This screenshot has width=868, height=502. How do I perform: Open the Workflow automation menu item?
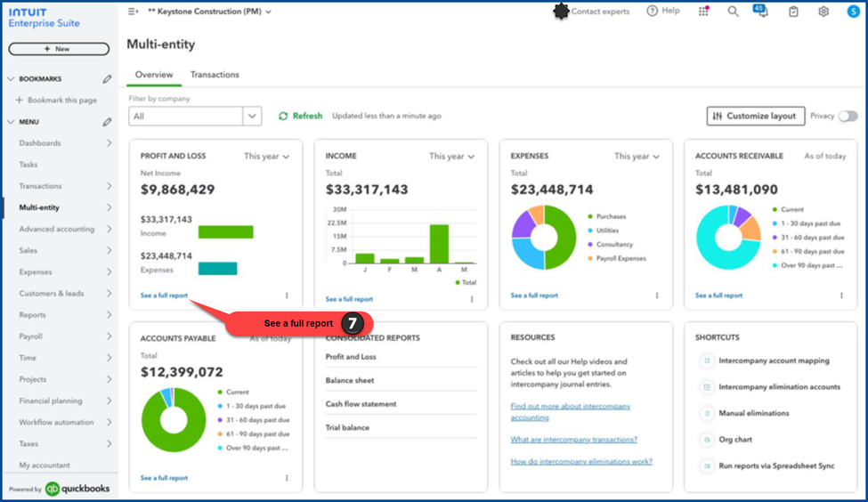point(56,422)
